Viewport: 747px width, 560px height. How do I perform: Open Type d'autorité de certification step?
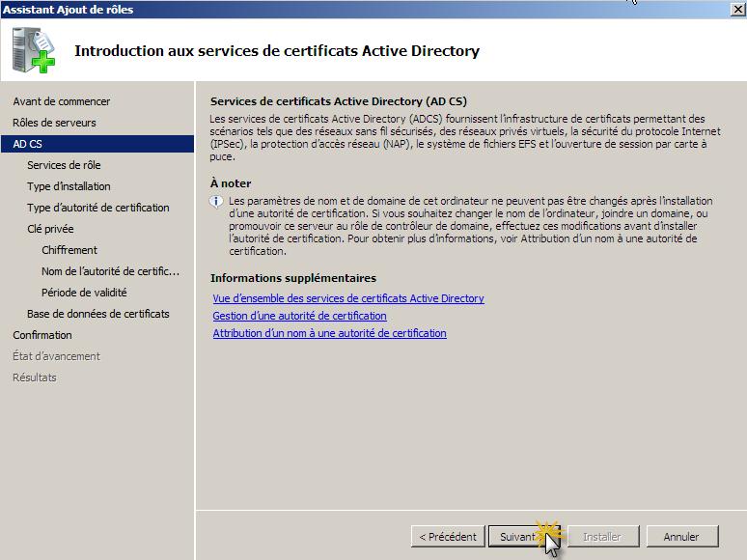[x=98, y=208]
